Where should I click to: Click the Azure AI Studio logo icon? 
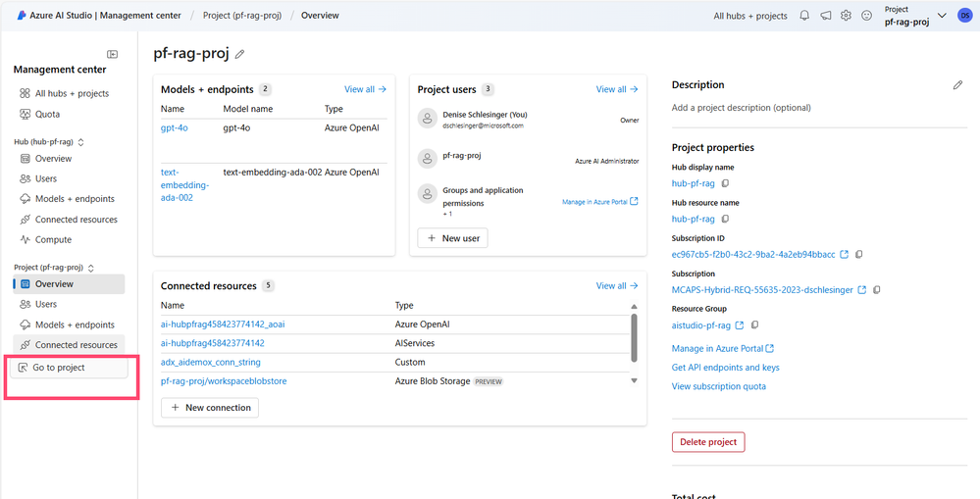coord(22,16)
